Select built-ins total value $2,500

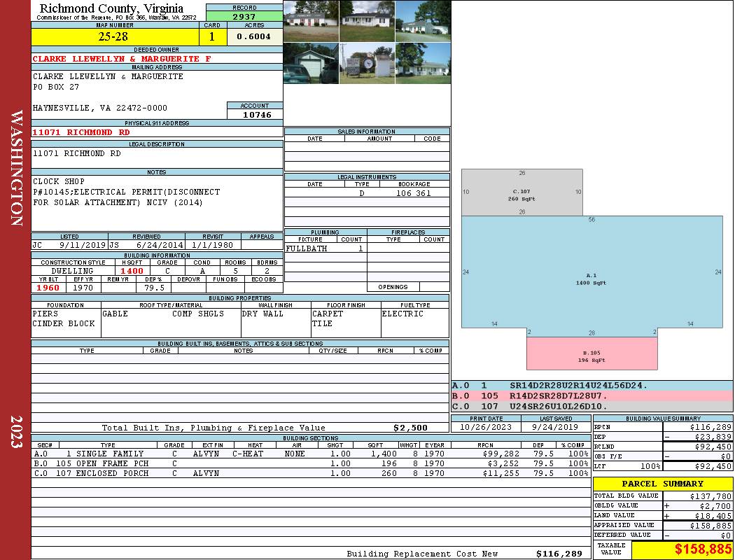[x=411, y=428]
